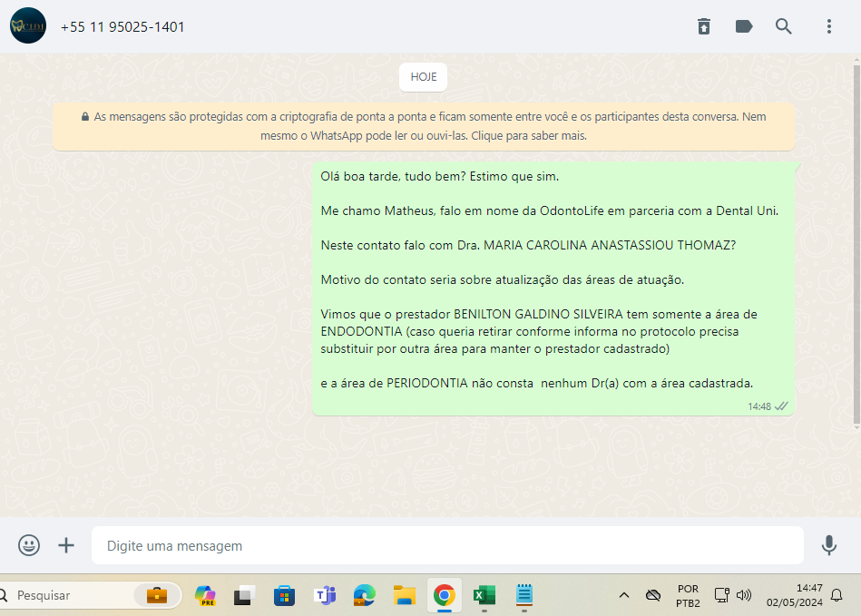
Task: Start recording a voice message
Action: point(829,545)
